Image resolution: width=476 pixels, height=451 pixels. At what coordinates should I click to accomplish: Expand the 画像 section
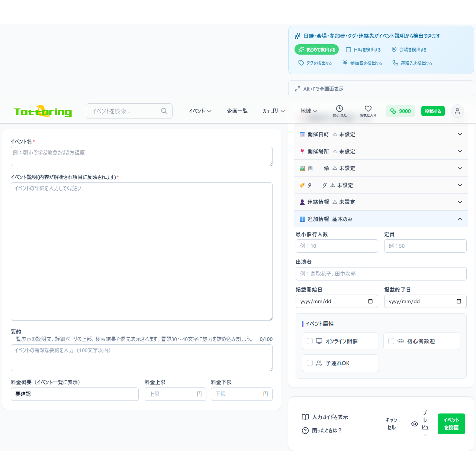pyautogui.click(x=381, y=168)
